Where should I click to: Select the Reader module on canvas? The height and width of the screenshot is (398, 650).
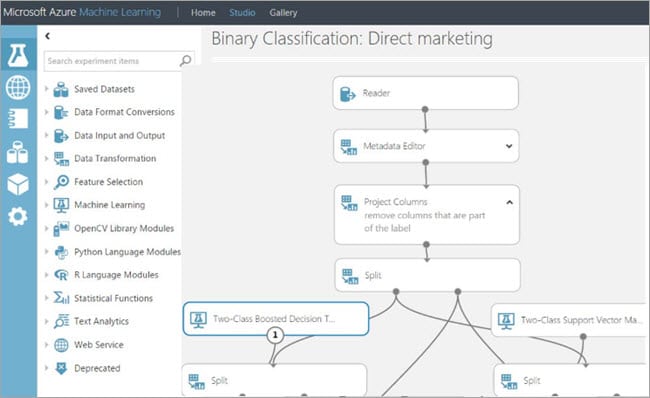pos(425,93)
